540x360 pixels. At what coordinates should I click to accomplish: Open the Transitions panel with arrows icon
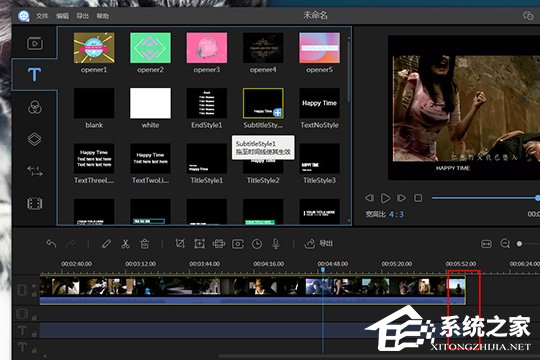coord(35,171)
